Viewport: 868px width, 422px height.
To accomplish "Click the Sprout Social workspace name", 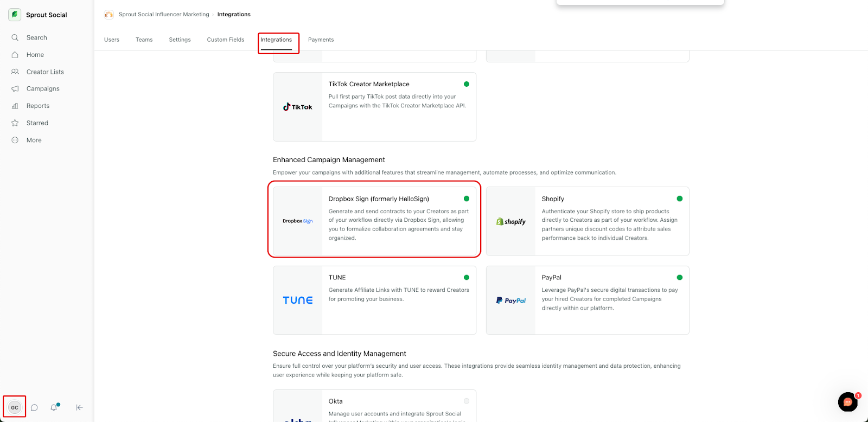I will [x=47, y=15].
